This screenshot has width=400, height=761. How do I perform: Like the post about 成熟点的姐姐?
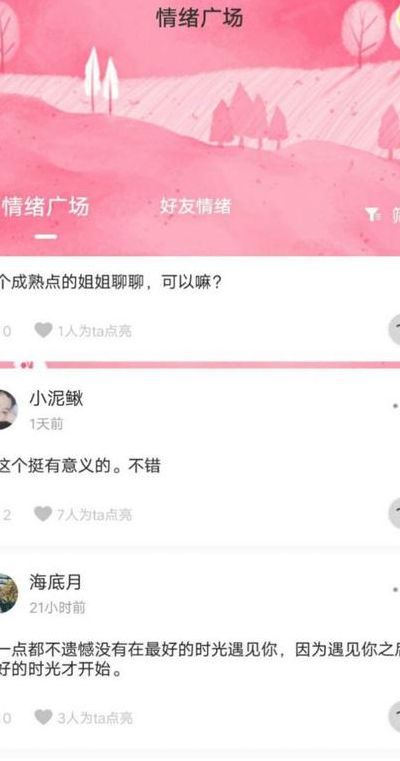click(43, 331)
